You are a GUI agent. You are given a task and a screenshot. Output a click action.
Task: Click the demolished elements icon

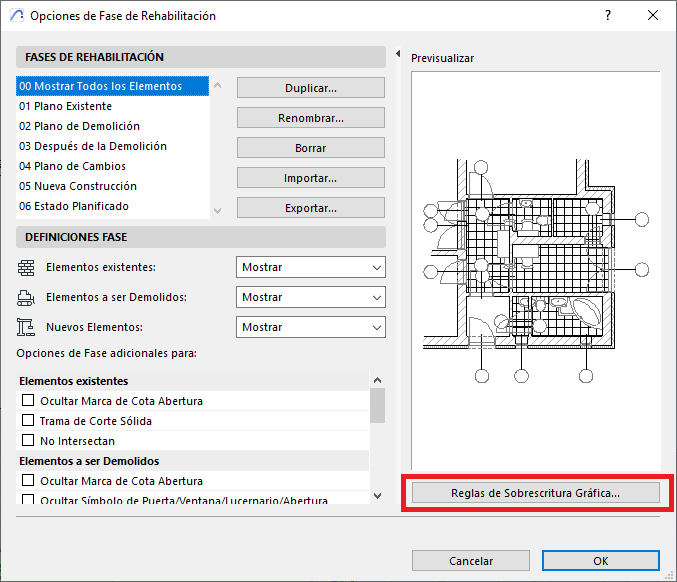(27, 297)
